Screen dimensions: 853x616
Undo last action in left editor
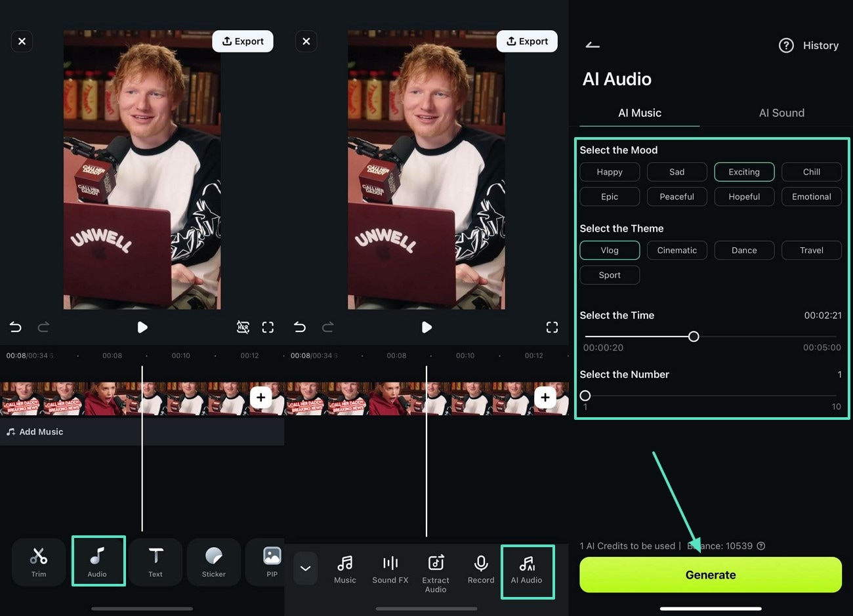pos(16,327)
